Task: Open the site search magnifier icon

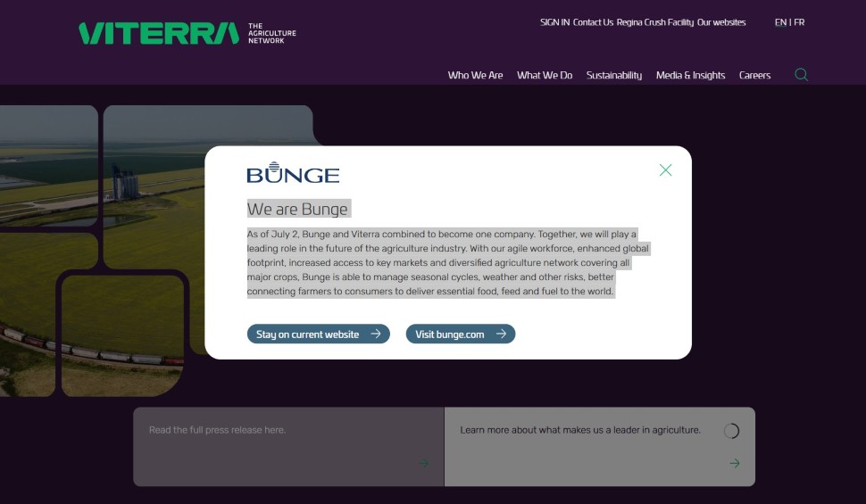Action: [x=801, y=75]
